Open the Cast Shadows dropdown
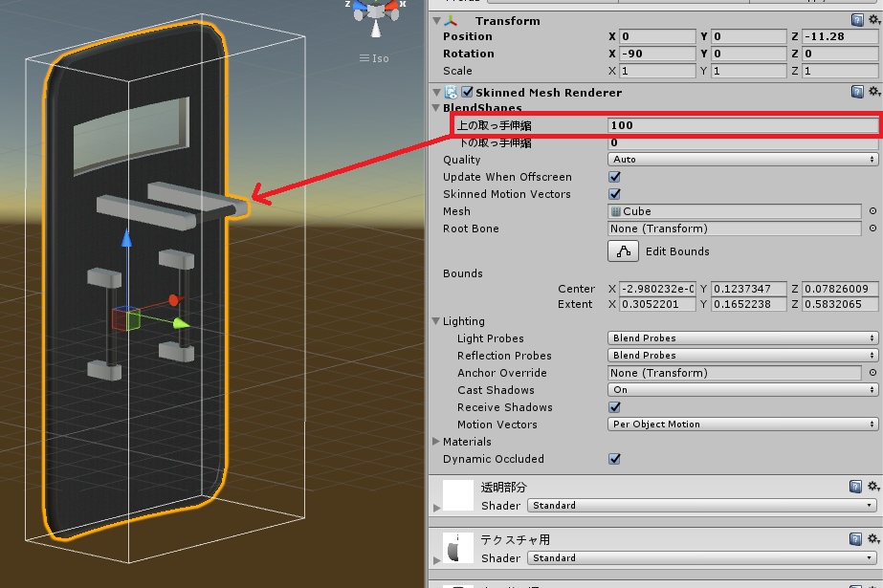 point(742,389)
